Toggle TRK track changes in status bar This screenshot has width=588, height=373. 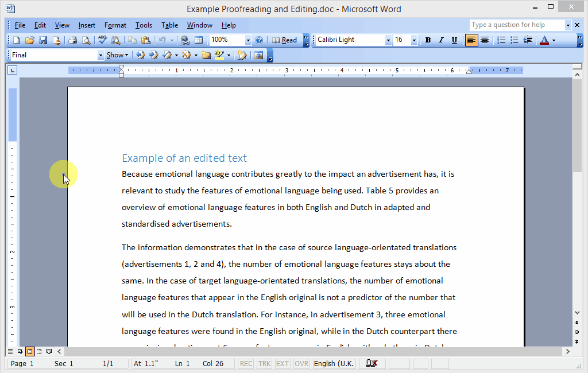pos(264,364)
